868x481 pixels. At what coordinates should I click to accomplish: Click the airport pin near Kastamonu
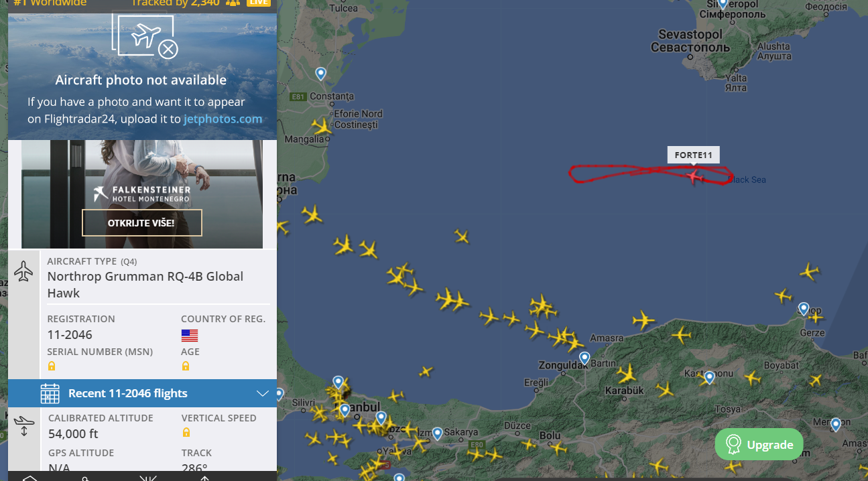[x=709, y=378]
